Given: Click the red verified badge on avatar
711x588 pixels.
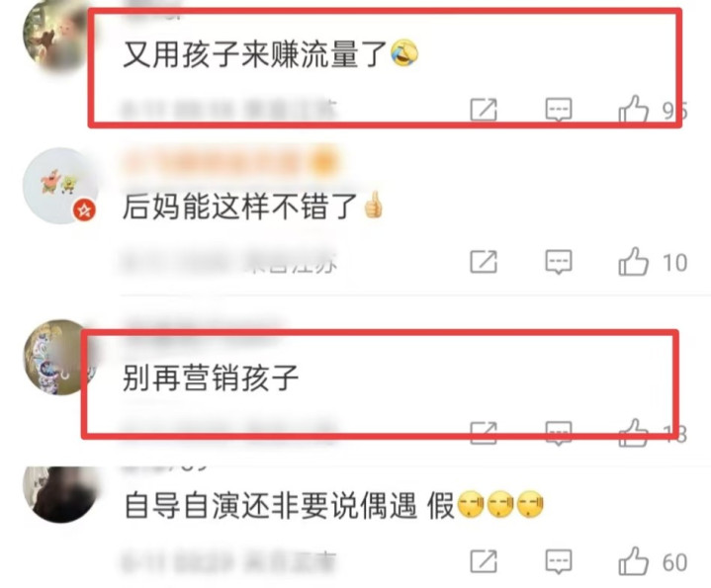Looking at the screenshot, I should 85,210.
